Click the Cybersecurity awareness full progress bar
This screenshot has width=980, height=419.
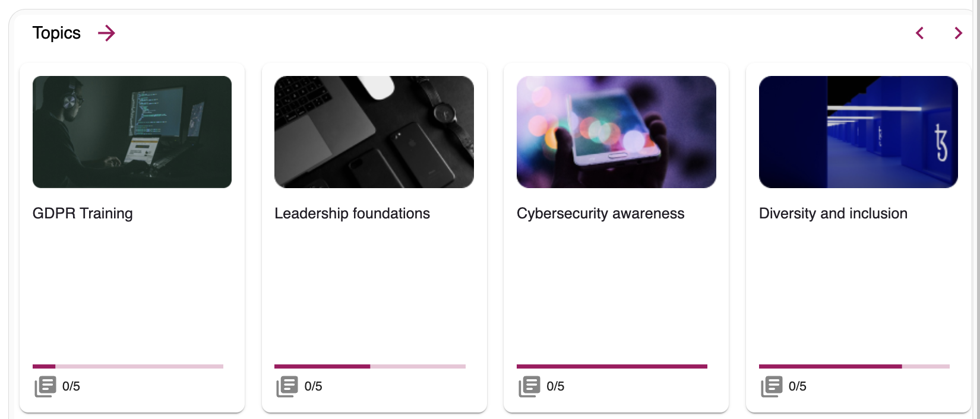(x=612, y=367)
